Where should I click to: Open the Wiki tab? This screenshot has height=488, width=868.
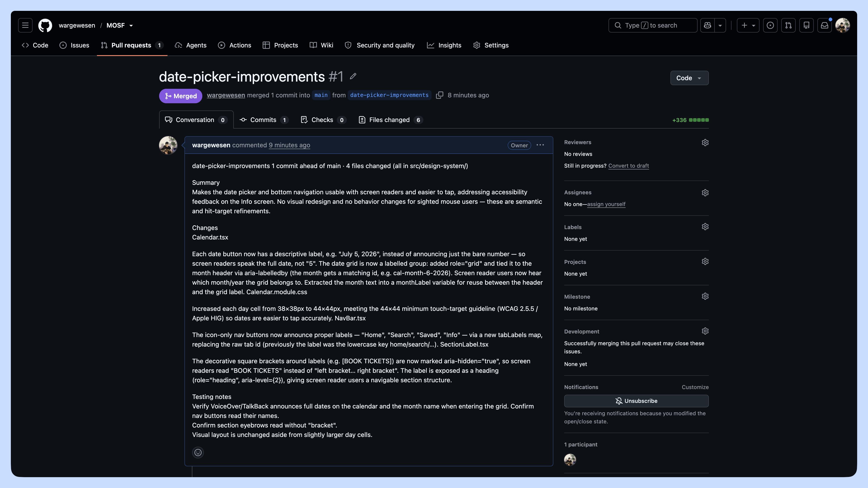coord(321,45)
